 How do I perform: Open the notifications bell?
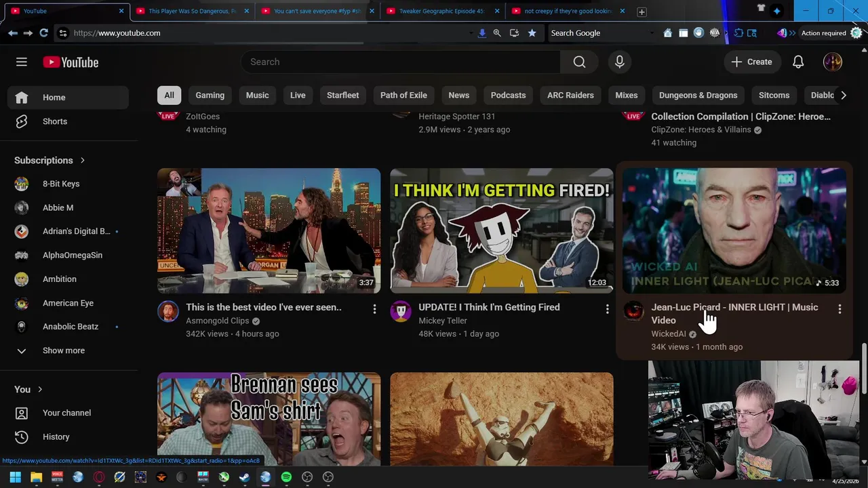click(x=798, y=62)
